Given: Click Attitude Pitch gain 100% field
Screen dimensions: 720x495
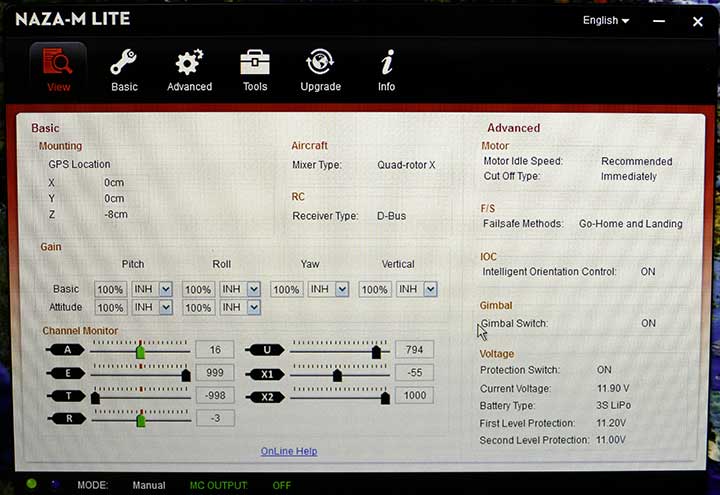Looking at the screenshot, I should point(110,308).
